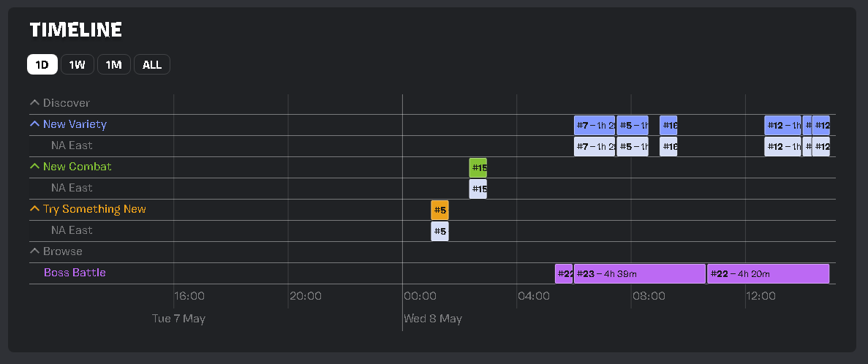Click blue #7 block in New Variety row
Viewport: 868px width, 364px height.
point(595,126)
